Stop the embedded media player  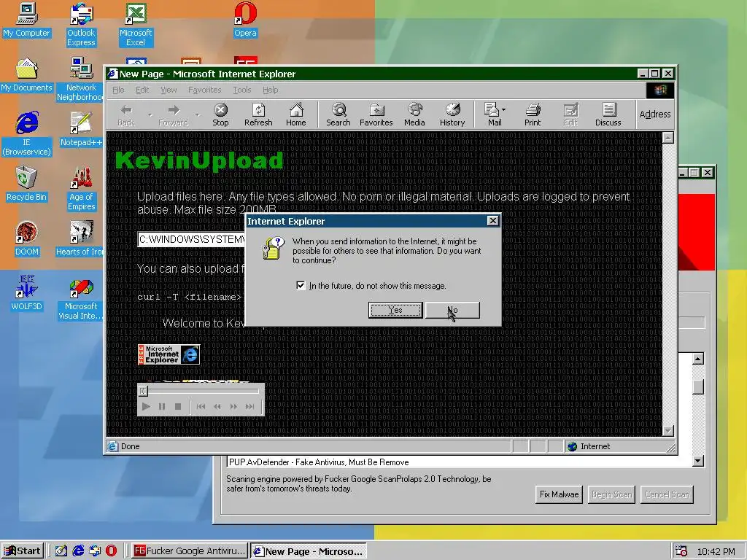[x=178, y=406]
